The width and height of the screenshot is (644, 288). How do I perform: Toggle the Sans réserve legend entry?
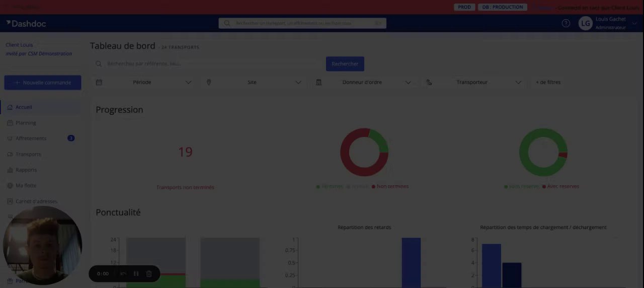point(521,187)
